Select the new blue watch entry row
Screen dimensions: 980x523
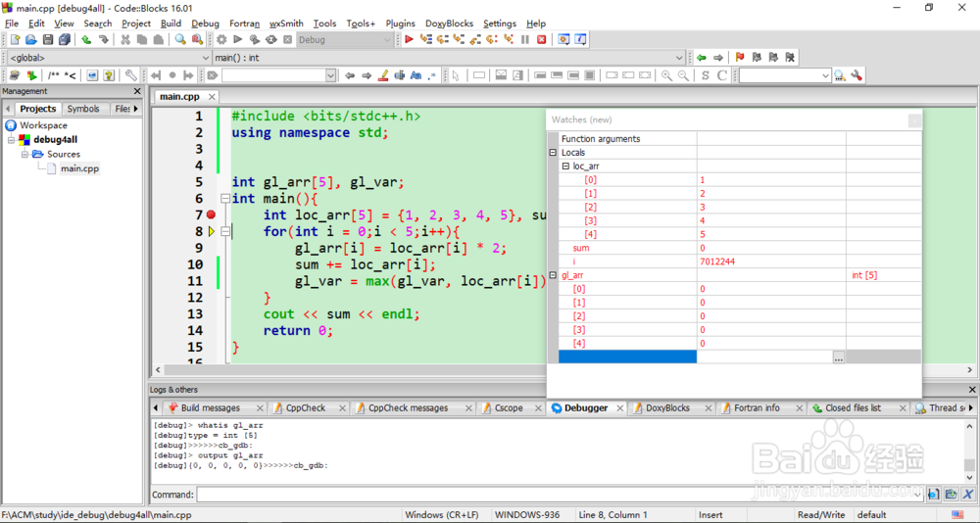[x=627, y=357]
